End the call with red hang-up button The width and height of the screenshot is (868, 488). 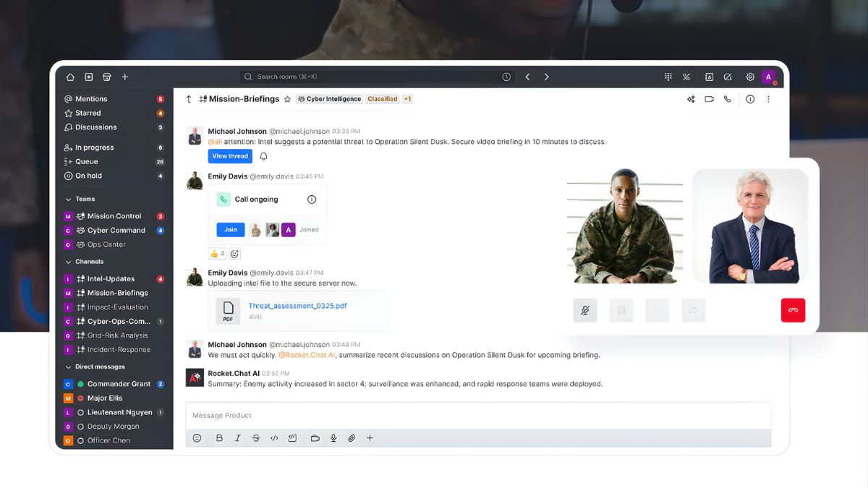coord(793,310)
